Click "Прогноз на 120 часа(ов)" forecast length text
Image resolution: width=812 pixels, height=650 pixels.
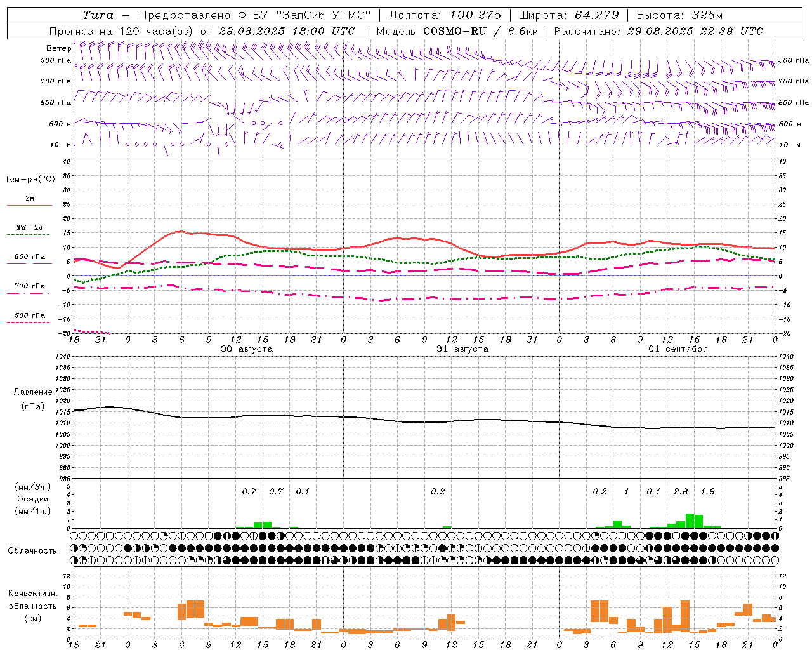click(122, 31)
